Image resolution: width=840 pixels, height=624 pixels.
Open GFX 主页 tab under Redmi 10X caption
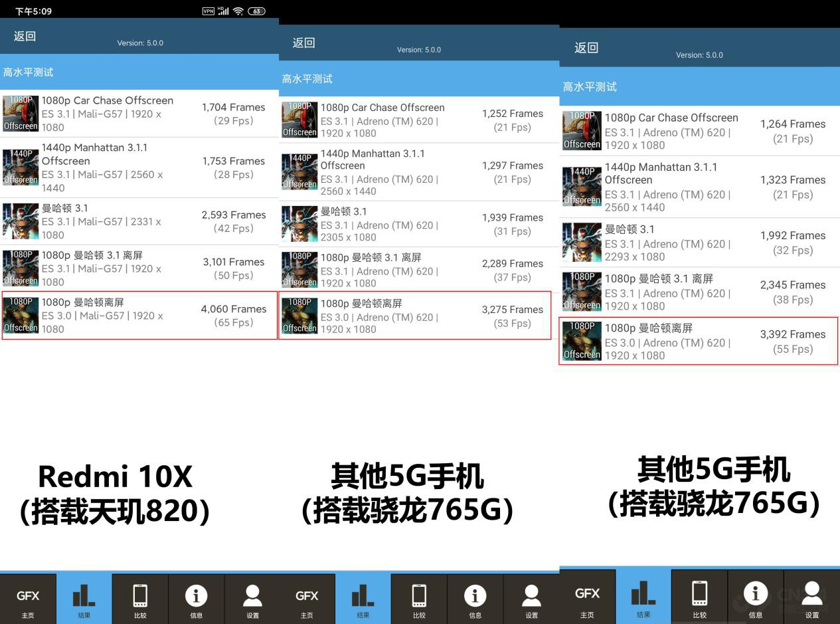(28, 599)
